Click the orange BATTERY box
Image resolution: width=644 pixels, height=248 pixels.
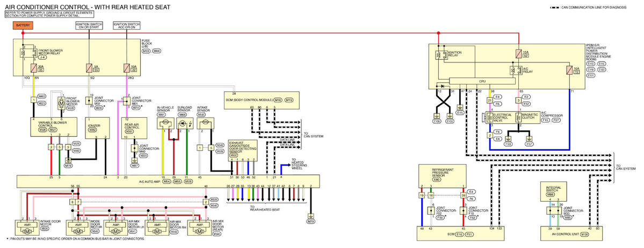pyautogui.click(x=23, y=25)
